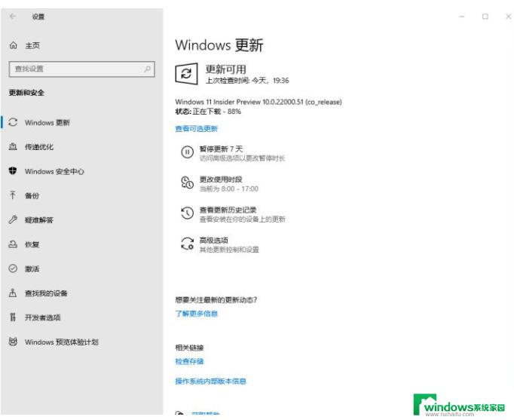Click the clock icon for 更改使用时段

click(x=187, y=182)
